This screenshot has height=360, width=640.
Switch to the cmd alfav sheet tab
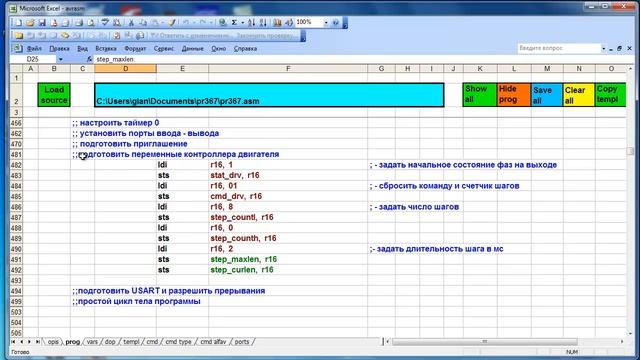[x=213, y=342]
